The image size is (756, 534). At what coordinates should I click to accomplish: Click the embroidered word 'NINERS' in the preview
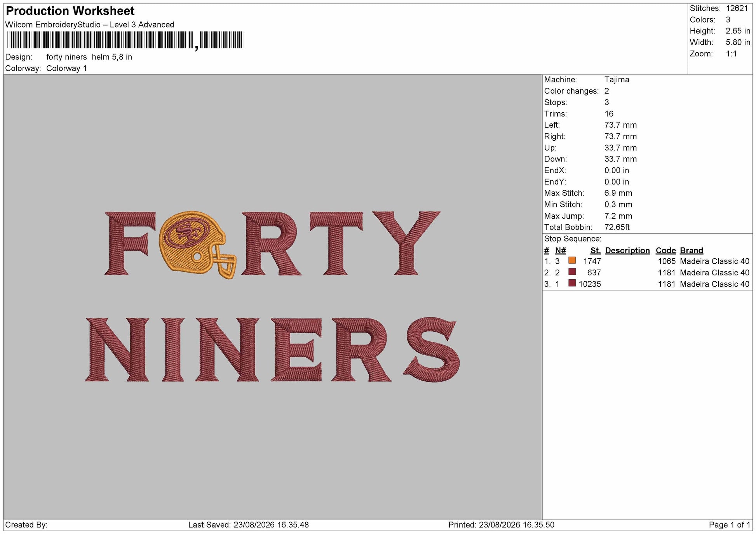273,350
